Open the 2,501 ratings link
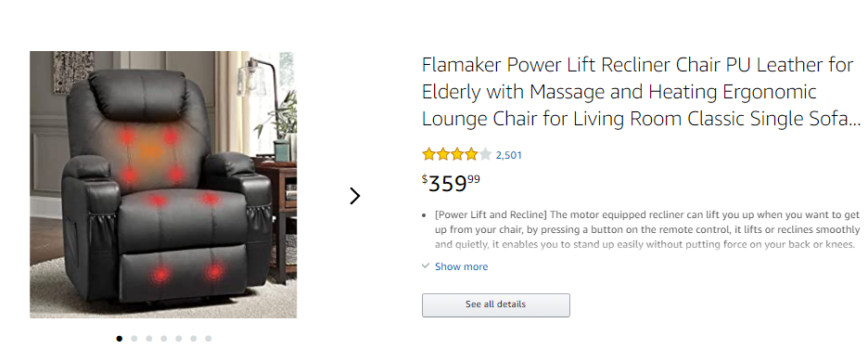 pos(509,155)
